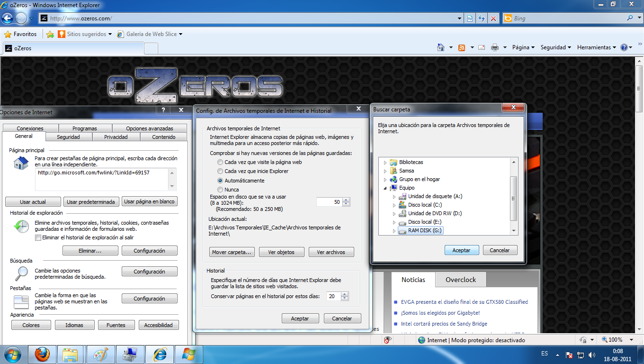Viewport: 644px width, 364px height.
Task: Open the Página dropdown menu
Action: (523, 47)
